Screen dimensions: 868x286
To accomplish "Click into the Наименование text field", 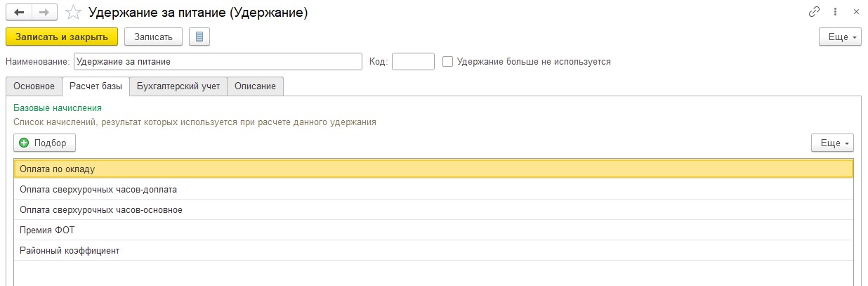I will coord(217,62).
